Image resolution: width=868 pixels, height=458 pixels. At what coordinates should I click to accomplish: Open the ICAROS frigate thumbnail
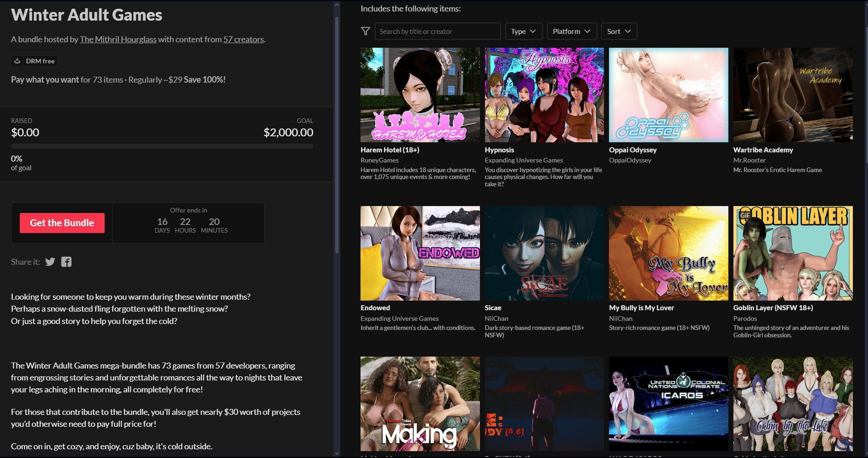(669, 404)
